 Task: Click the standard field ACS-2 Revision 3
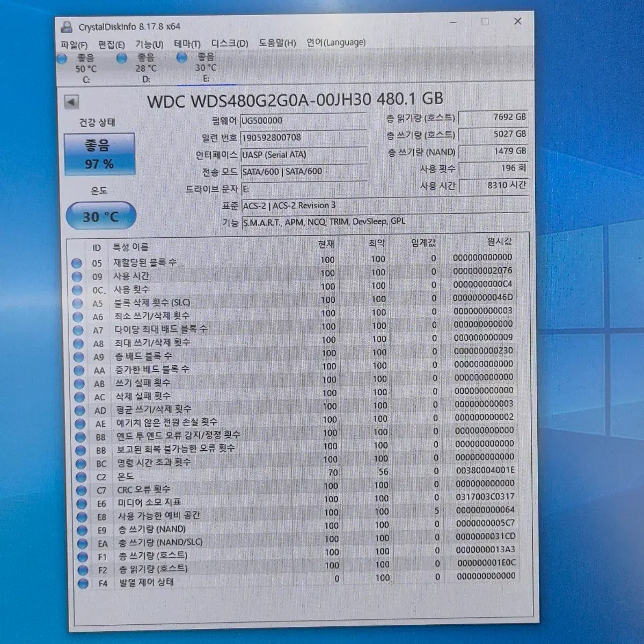(x=385, y=205)
